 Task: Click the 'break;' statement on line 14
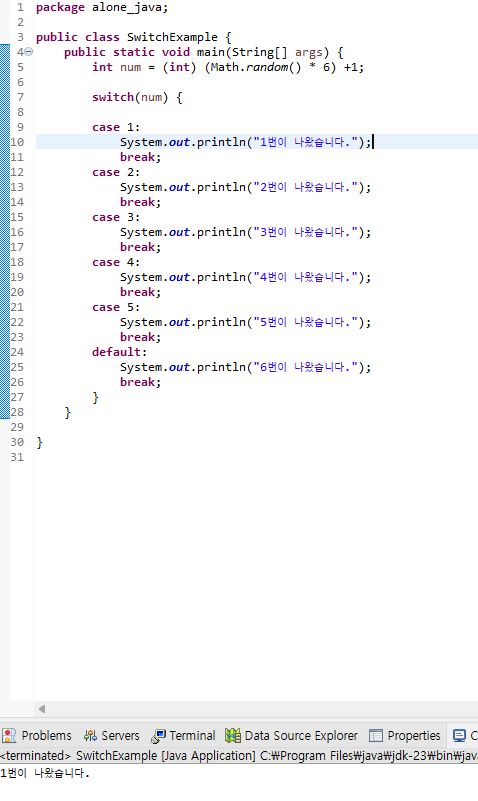point(140,202)
